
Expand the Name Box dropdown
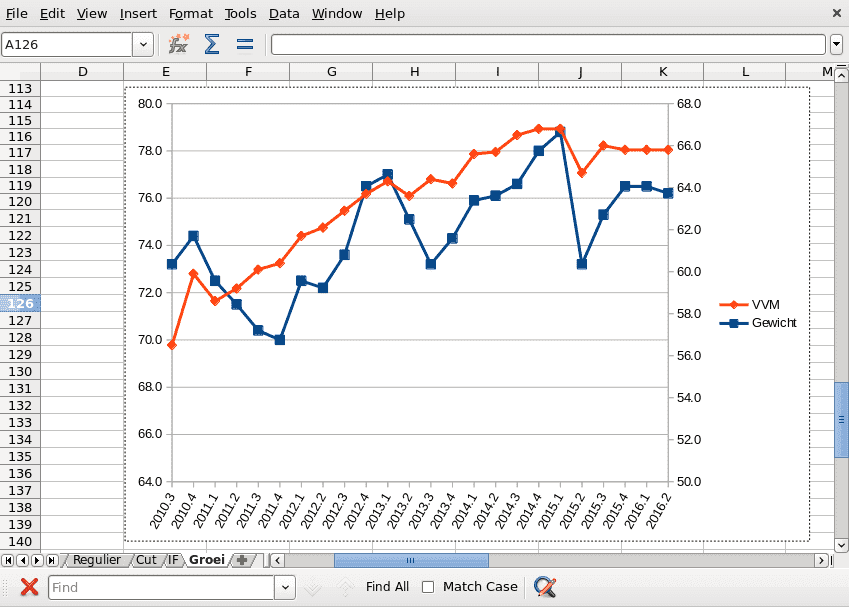(x=143, y=44)
